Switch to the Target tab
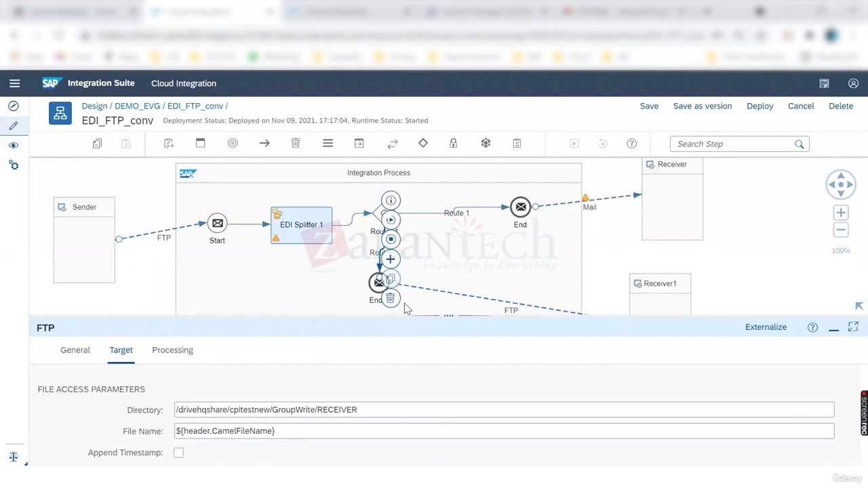Image resolution: width=868 pixels, height=488 pixels. click(x=121, y=350)
